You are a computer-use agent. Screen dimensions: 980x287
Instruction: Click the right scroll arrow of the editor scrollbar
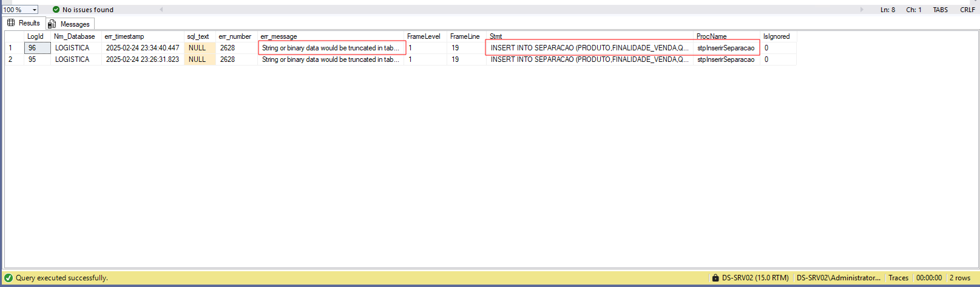[862, 10]
